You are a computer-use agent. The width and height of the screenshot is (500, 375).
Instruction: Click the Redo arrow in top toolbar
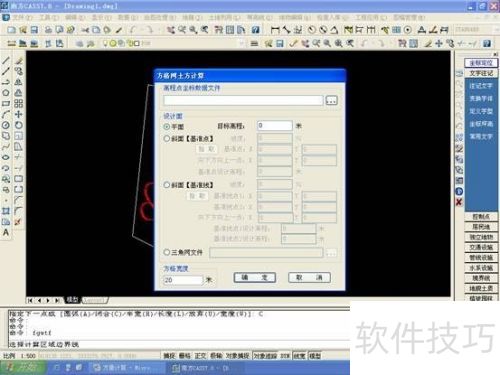(x=149, y=30)
